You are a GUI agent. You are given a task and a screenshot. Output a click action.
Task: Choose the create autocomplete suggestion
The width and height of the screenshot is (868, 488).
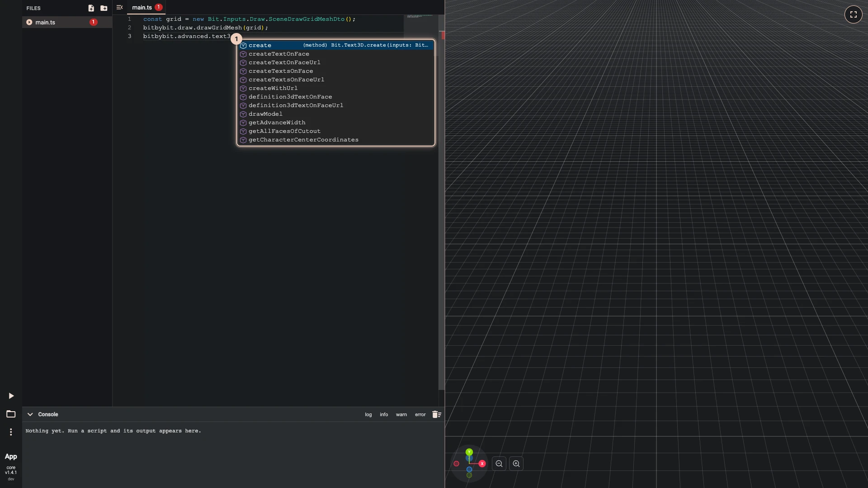click(x=336, y=45)
